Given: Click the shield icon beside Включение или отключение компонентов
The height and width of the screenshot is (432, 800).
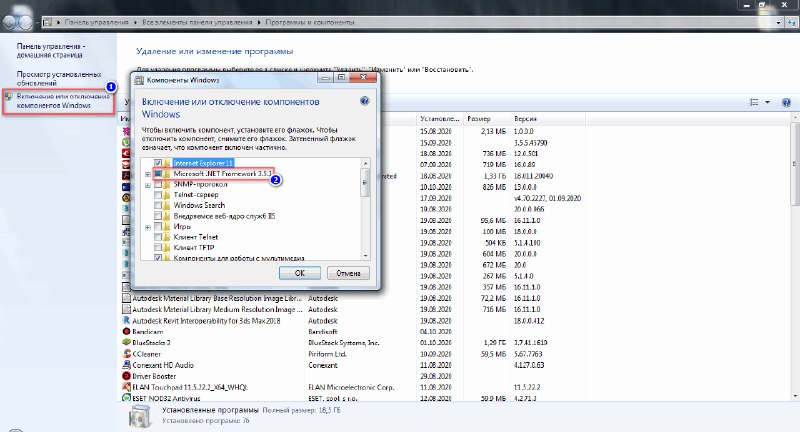Looking at the screenshot, I should tap(9, 96).
